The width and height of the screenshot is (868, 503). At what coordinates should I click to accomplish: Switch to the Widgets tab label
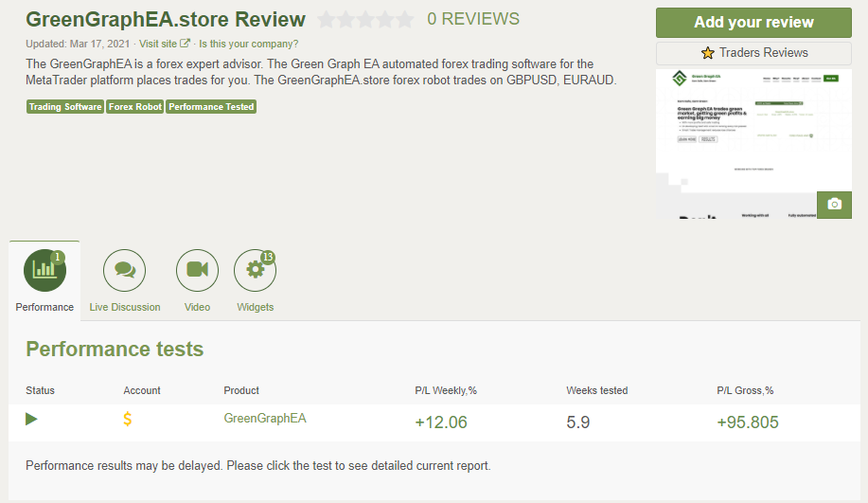(256, 307)
